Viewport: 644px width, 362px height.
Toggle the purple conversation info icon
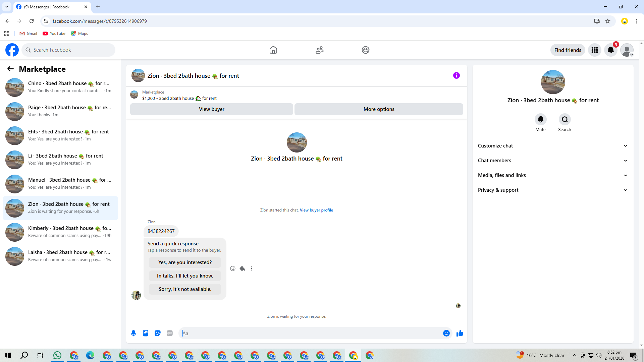pos(456,75)
